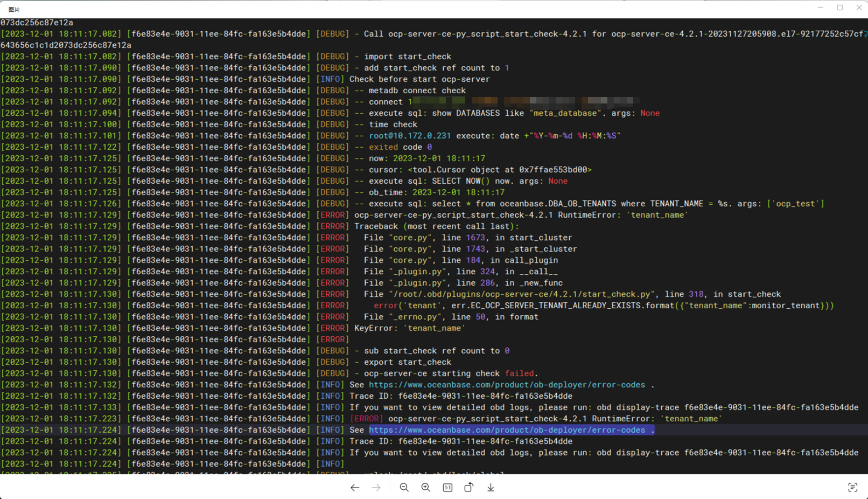868x499 pixels.
Task: Rotate the image icon
Action: coord(469,488)
